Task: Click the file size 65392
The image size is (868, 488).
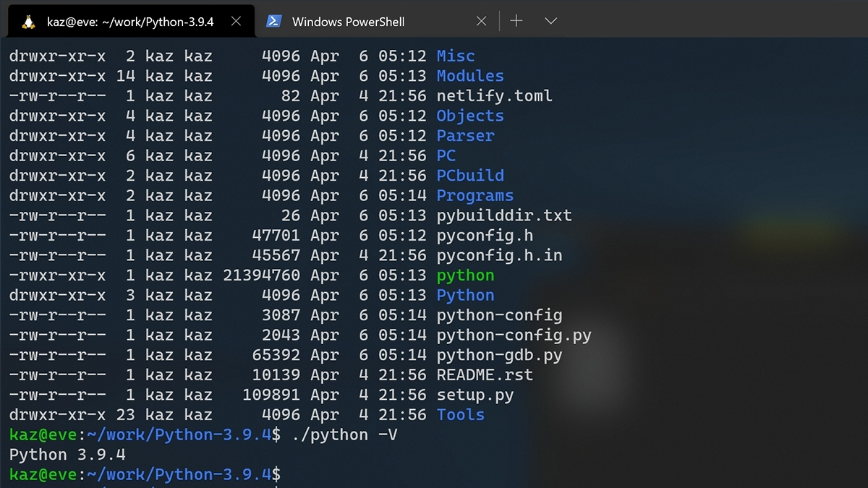Action: 276,355
